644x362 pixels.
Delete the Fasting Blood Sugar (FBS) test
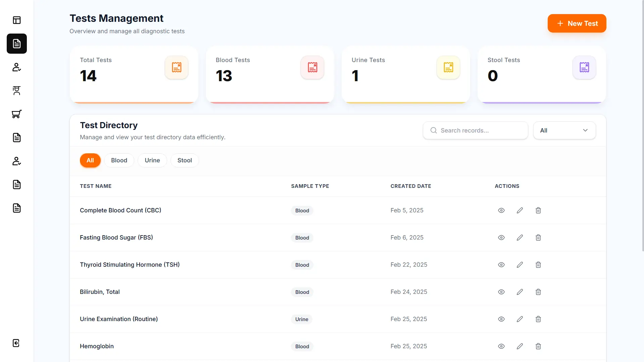[538, 238]
